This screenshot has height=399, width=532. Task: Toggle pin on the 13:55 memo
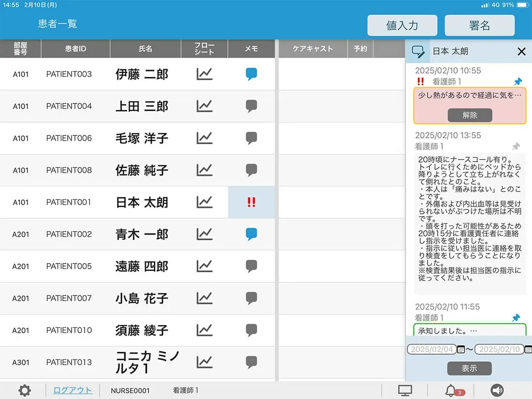(516, 146)
